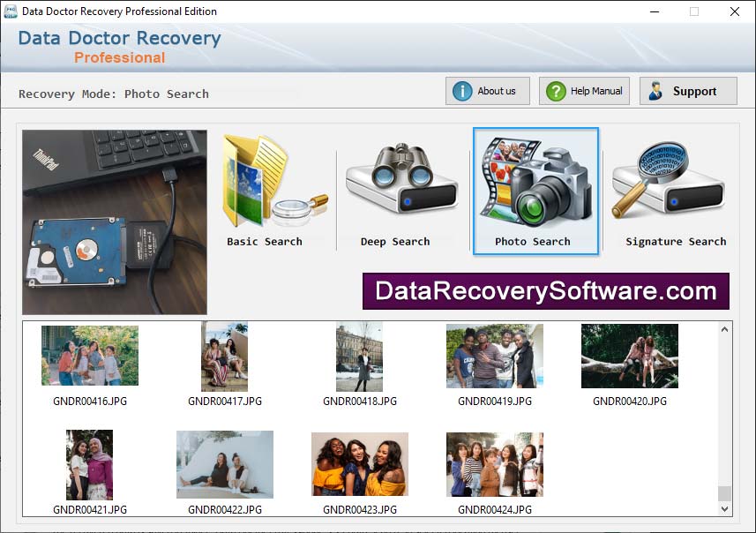756x533 pixels.
Task: Select the GNDR00418.JPG photo thumbnail
Action: tap(359, 356)
